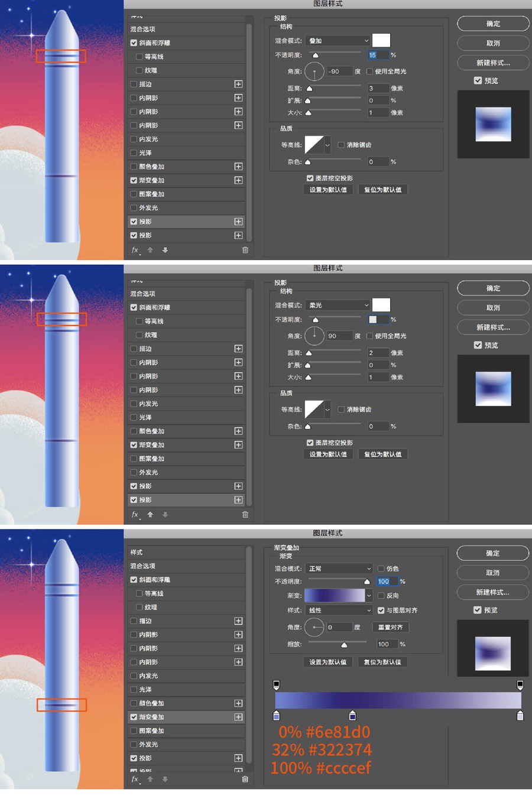Move effect up with arrow icon in middle dialog
Image resolution: width=532 pixels, height=799 pixels.
(150, 515)
